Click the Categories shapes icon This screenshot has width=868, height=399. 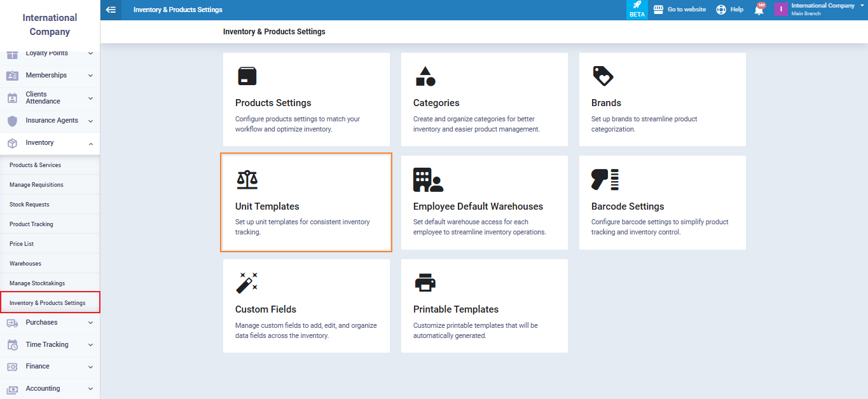point(425,76)
